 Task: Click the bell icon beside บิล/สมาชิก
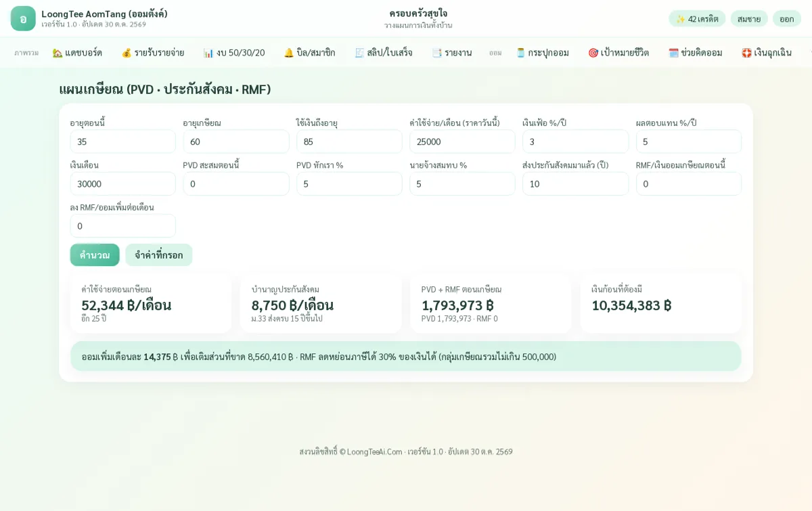click(x=289, y=53)
